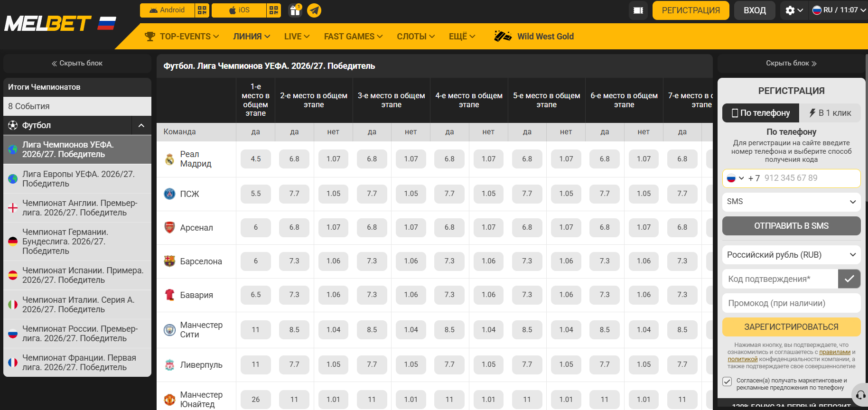The image size is (868, 410).
Task: Open the Российский рубль currency dropdown
Action: pyautogui.click(x=791, y=255)
